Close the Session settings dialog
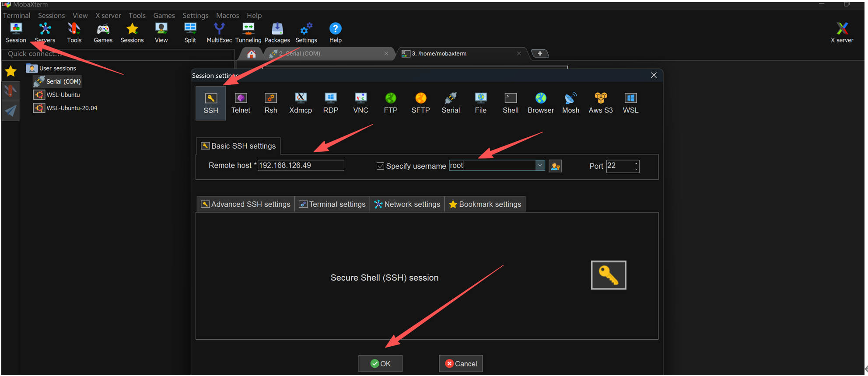The image size is (868, 376). click(654, 75)
